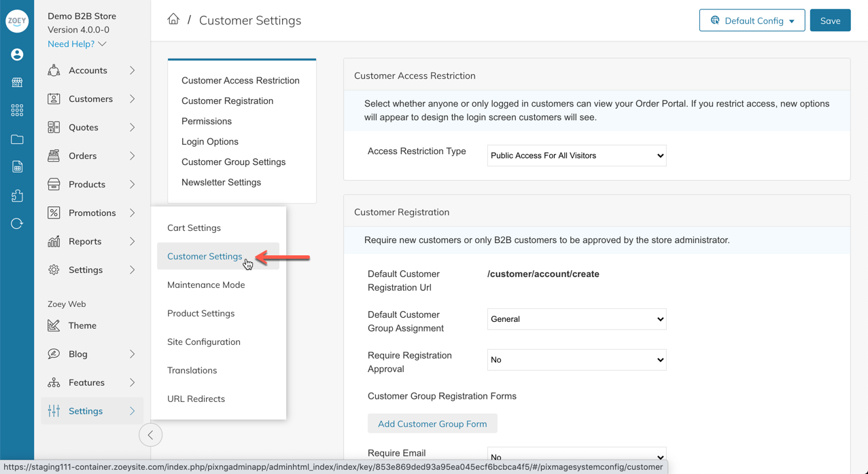868x474 pixels.
Task: Open Maintenance Mode from flyout menu
Action: (218, 285)
